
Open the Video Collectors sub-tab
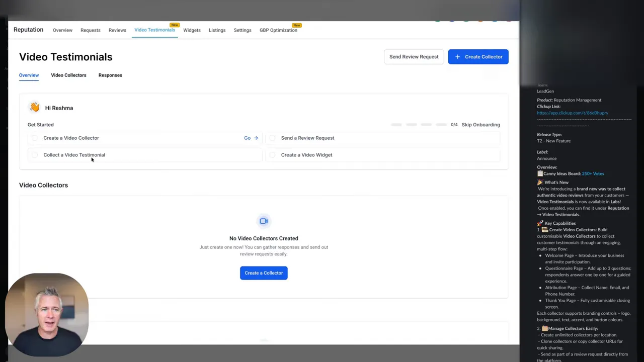click(68, 75)
